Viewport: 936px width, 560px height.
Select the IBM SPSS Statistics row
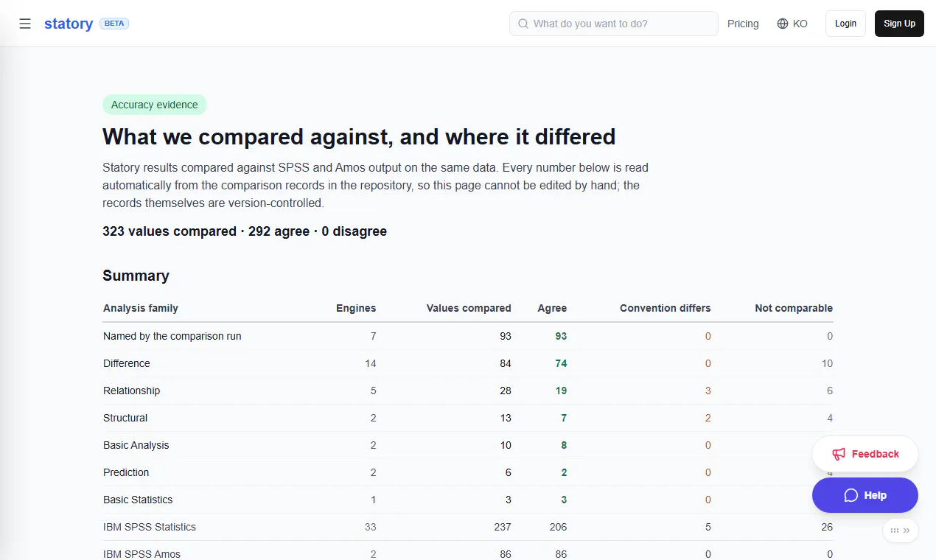[468, 527]
